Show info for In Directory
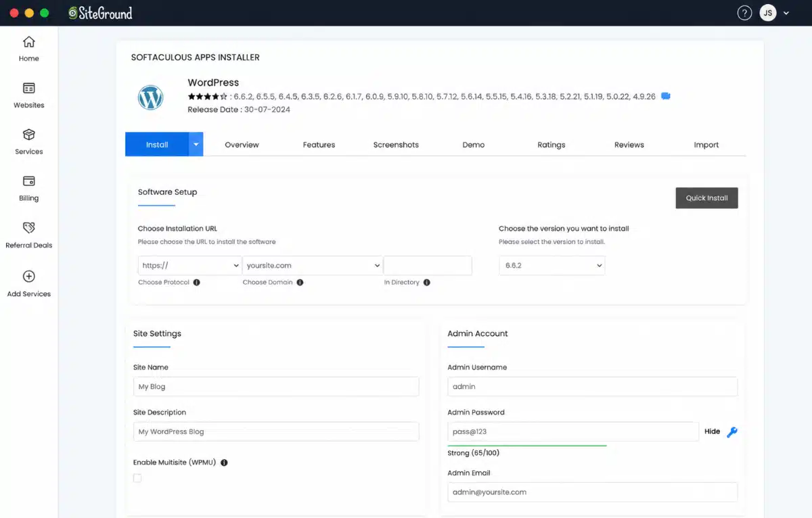 pos(427,283)
